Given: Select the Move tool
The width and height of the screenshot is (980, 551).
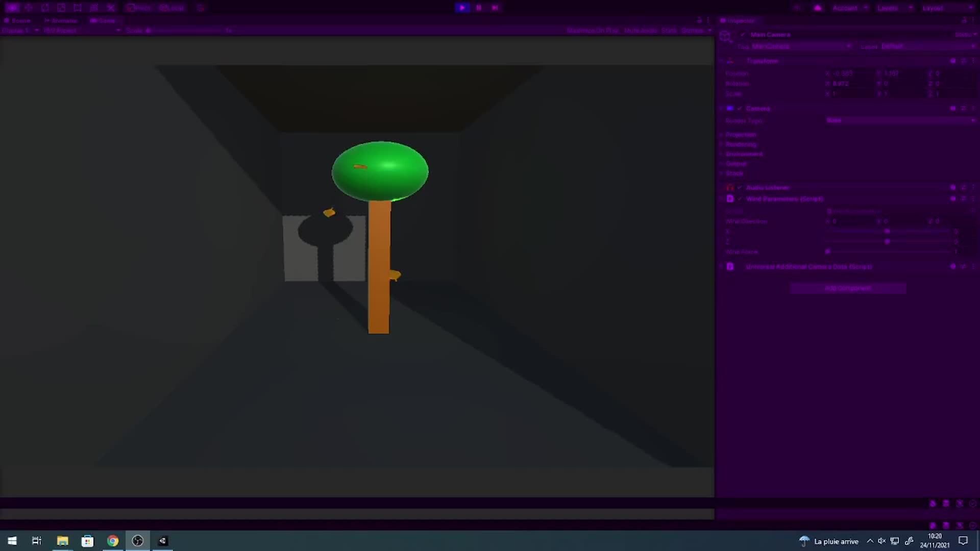Looking at the screenshot, I should [29, 8].
